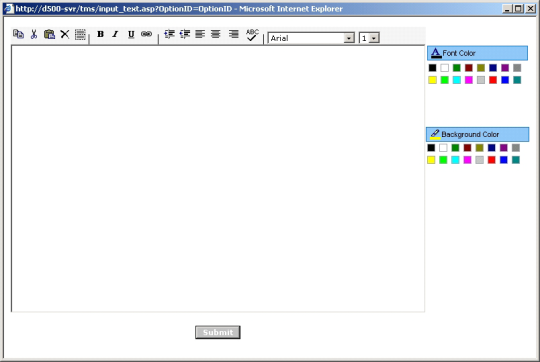Run the ABC spell check
Screen dimensions: 540x362
252,35
